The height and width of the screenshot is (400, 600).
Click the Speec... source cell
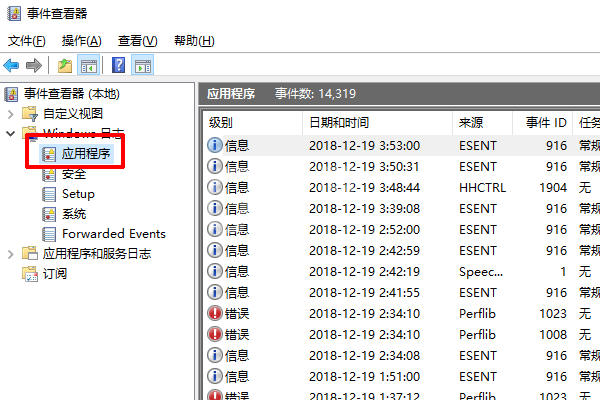point(481,272)
